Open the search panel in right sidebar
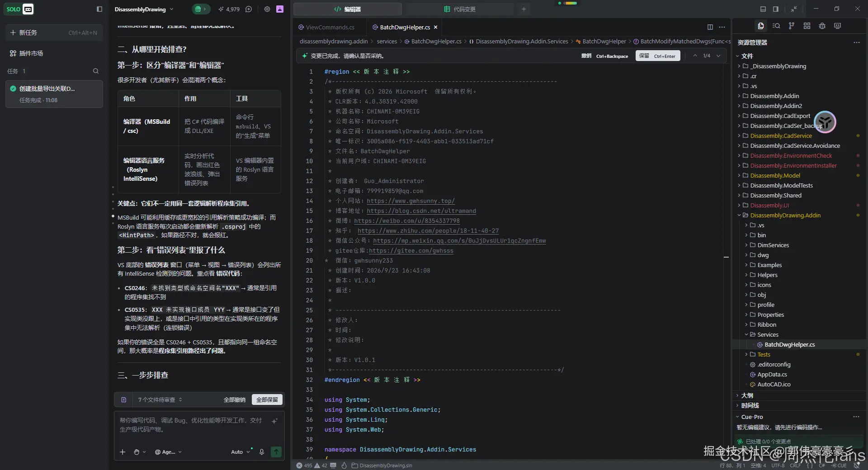Viewport: 868px width, 470px height. coord(776,26)
